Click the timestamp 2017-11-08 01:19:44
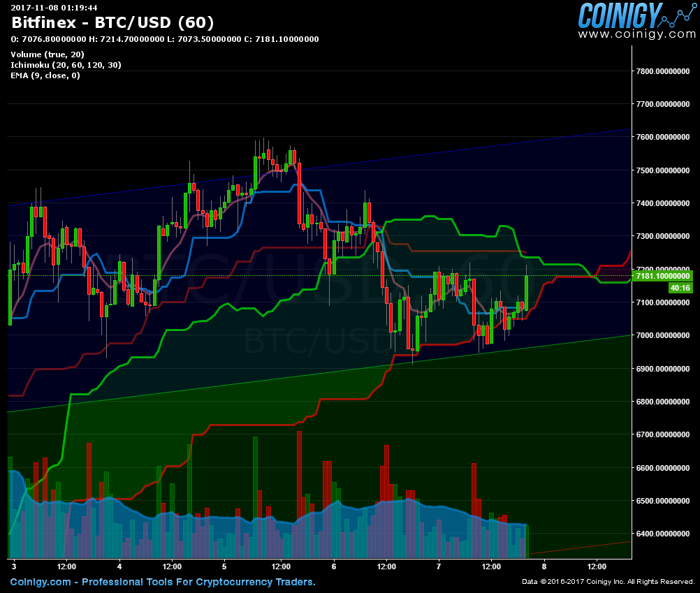Viewport: 700px width, 593px height. 54,7
